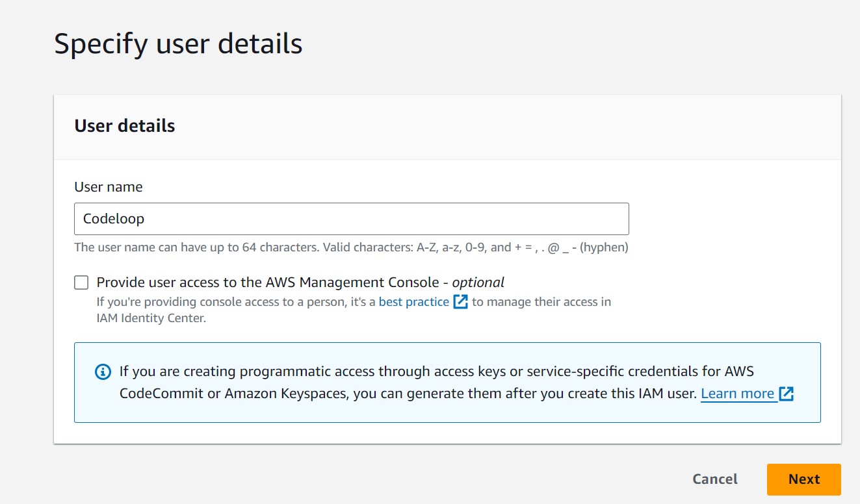Click external link icon beside best practice
The width and height of the screenshot is (860, 504).
[461, 302]
